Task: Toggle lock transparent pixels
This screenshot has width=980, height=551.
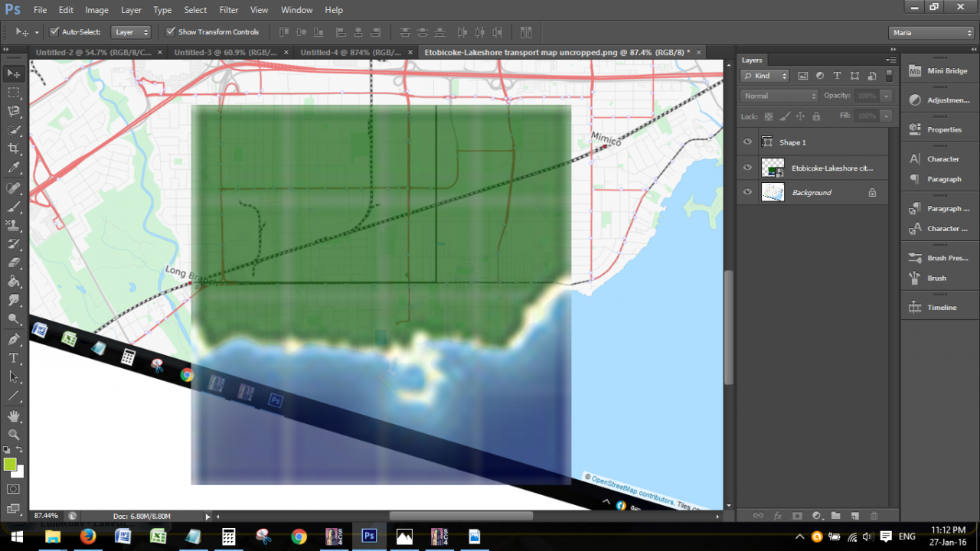Action: pos(769,116)
